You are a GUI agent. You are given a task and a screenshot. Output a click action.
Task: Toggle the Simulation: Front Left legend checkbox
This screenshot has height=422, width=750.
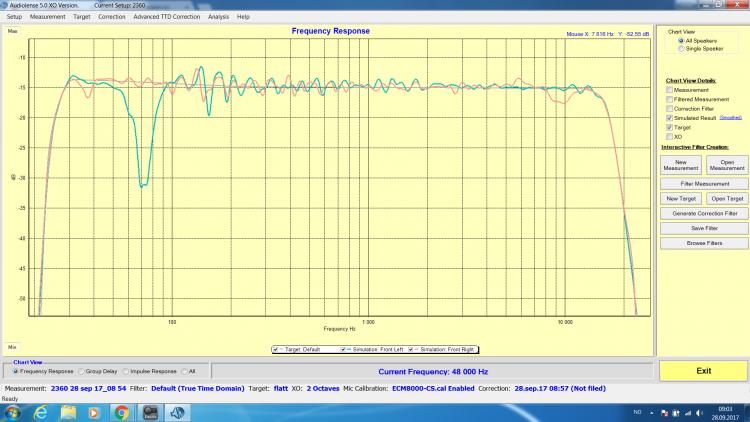click(x=344, y=349)
